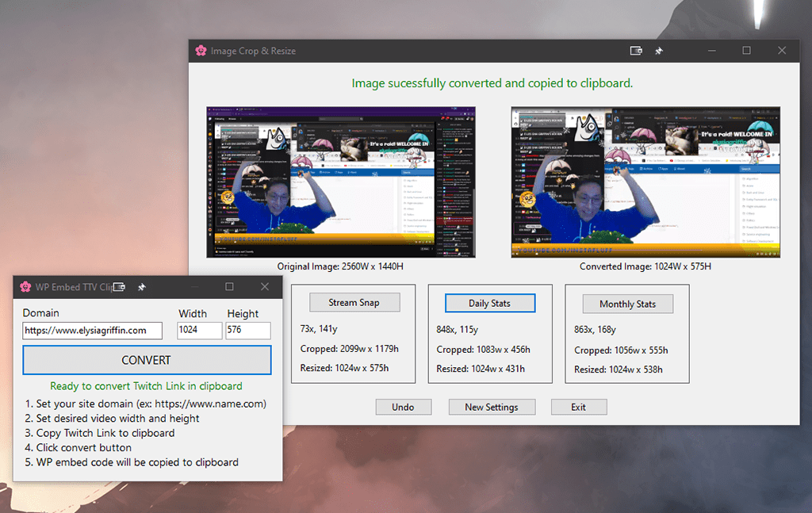Click instruction '5. WP embed code will be copied'

132,462
